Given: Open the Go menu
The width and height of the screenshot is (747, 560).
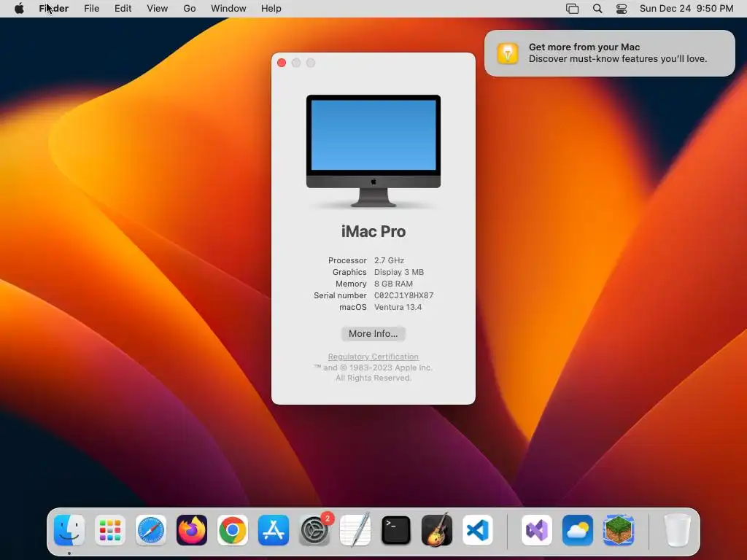Looking at the screenshot, I should (x=190, y=9).
